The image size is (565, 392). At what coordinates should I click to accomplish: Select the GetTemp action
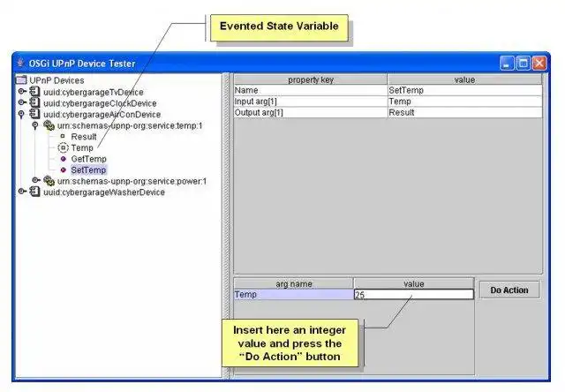(x=88, y=159)
